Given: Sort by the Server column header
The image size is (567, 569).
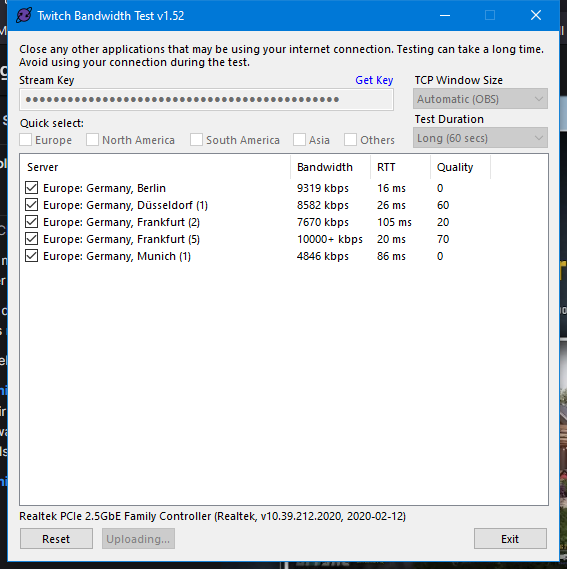Looking at the screenshot, I should coord(155,167).
